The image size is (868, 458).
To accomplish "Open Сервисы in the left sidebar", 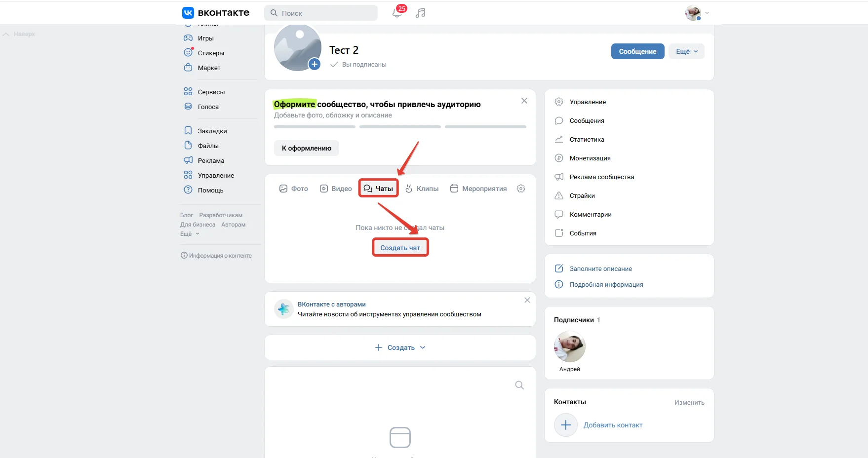I will [x=211, y=92].
